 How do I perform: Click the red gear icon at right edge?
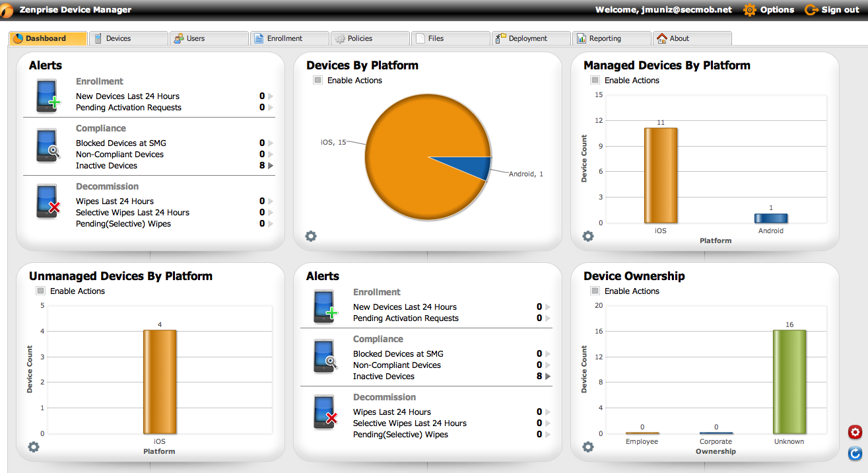click(x=855, y=432)
